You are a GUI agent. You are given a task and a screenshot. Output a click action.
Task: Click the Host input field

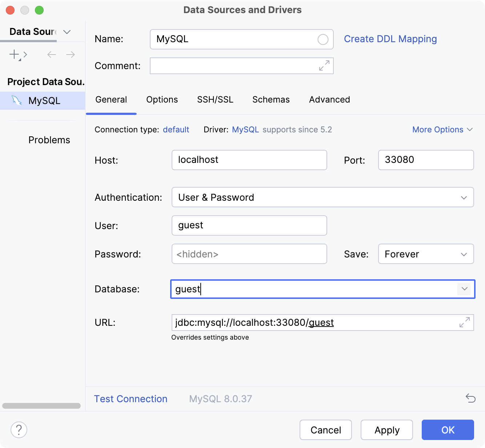[x=249, y=160]
